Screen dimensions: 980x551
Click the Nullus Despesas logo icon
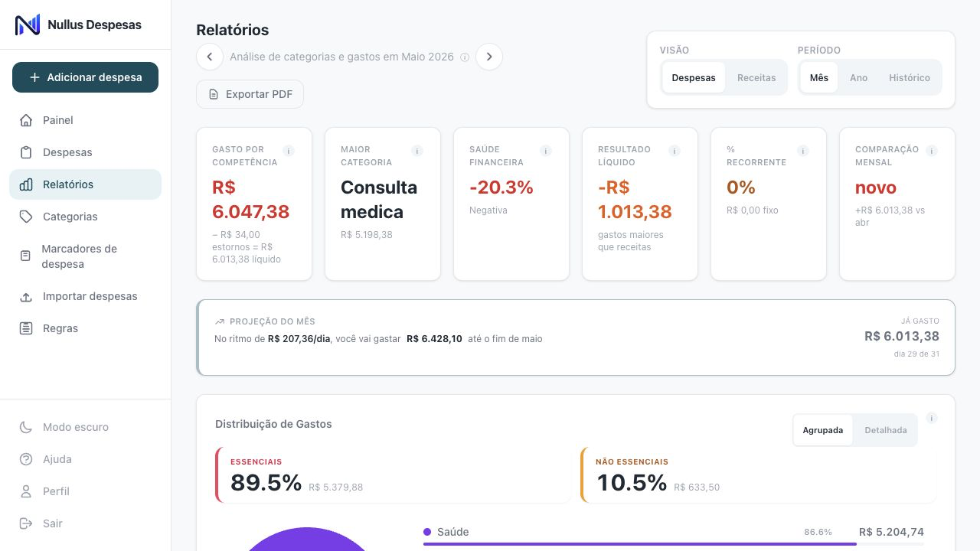[x=28, y=24]
